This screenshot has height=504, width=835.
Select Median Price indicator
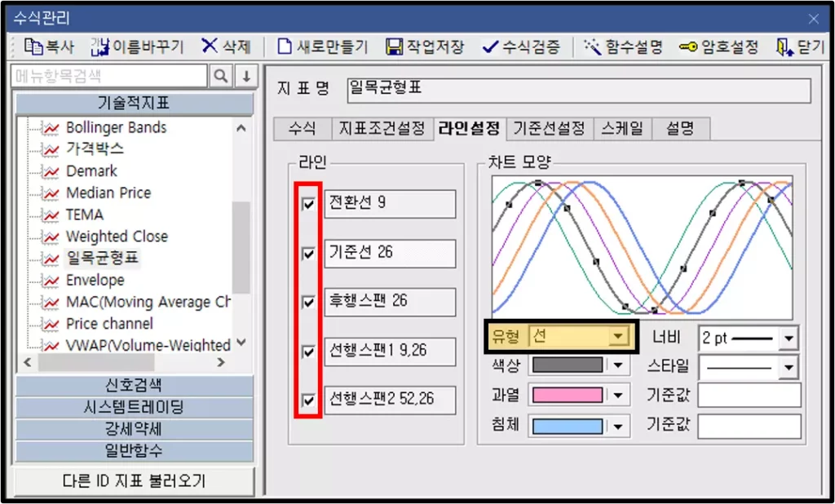[108, 192]
